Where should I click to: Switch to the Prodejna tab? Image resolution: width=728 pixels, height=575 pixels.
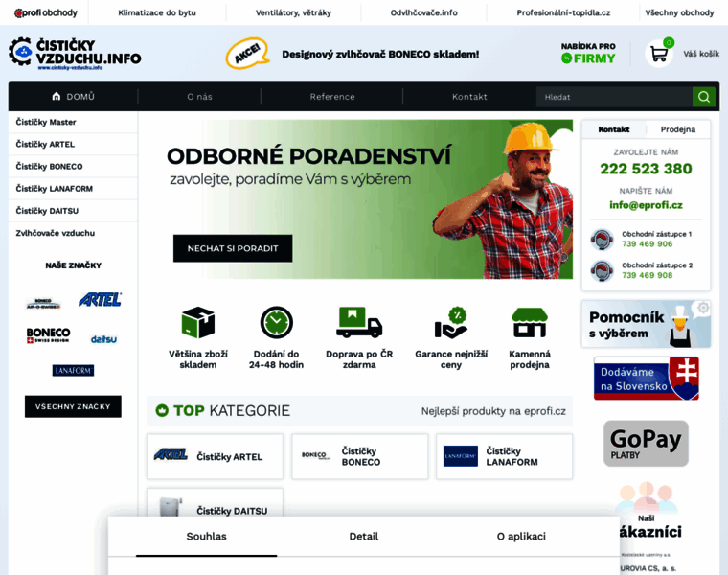pyautogui.click(x=678, y=129)
